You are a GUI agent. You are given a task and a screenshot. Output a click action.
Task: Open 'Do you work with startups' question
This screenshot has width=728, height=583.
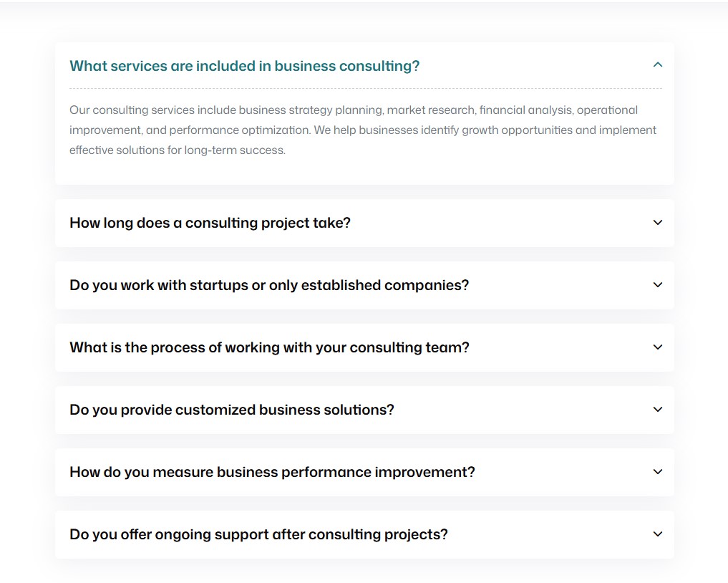[269, 285]
